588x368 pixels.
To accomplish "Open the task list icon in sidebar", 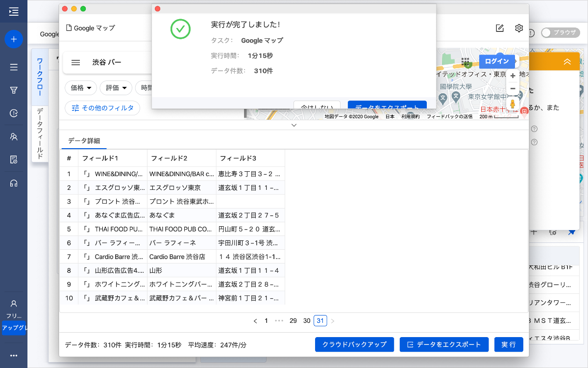I will [14, 67].
